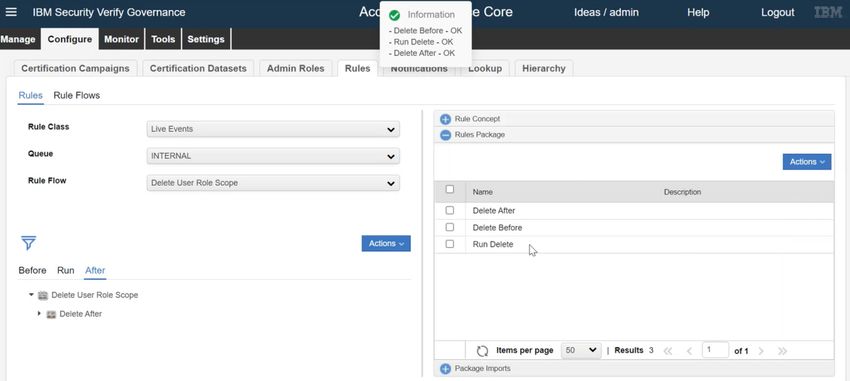
Task: Open the Settings menu
Action: (206, 39)
